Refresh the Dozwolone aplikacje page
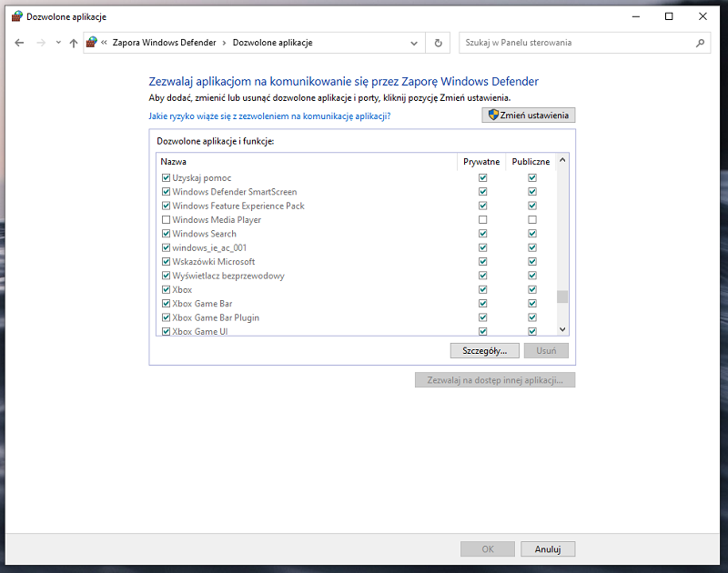 pyautogui.click(x=438, y=43)
